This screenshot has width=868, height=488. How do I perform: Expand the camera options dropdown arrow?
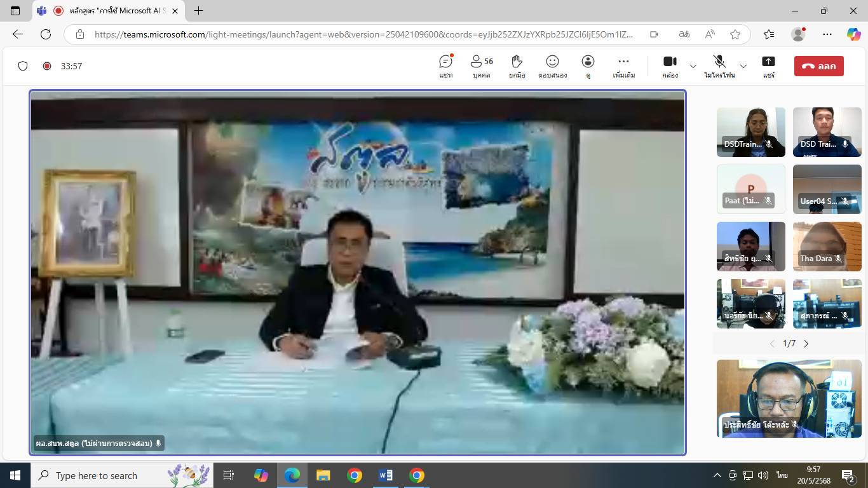(693, 66)
